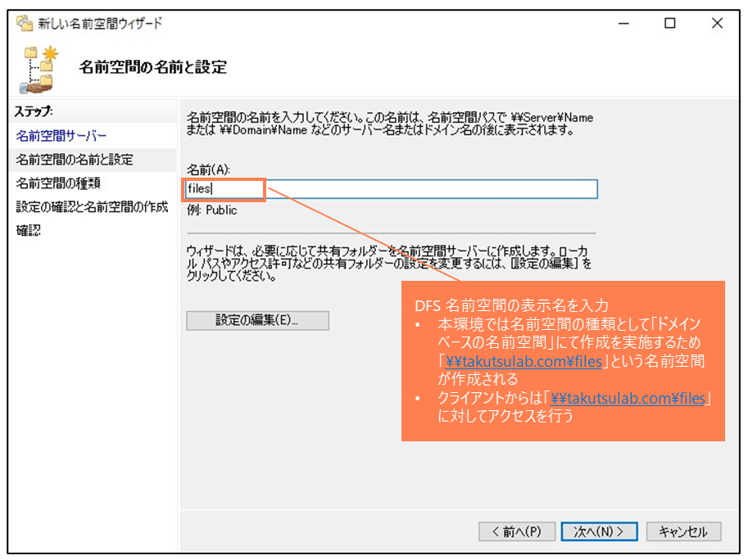Select the 設定の確認と名前空間の作成 step
This screenshot has height=560, width=748.
pyautogui.click(x=92, y=207)
